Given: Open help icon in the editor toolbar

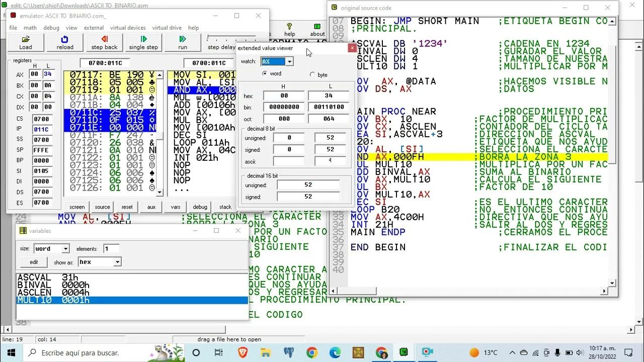Looking at the screenshot, I should 290,30.
